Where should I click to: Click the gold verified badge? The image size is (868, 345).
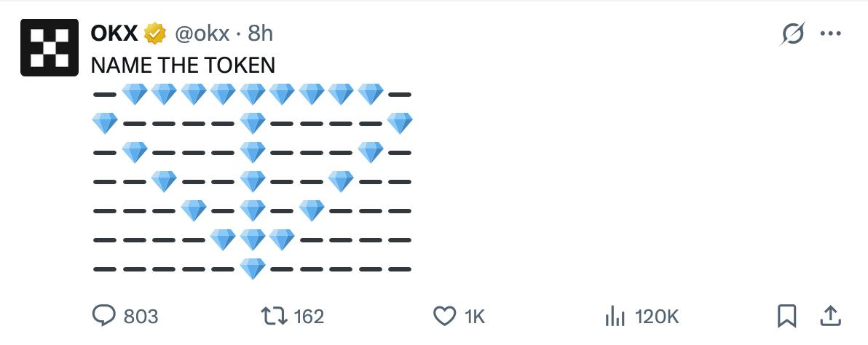(x=155, y=34)
